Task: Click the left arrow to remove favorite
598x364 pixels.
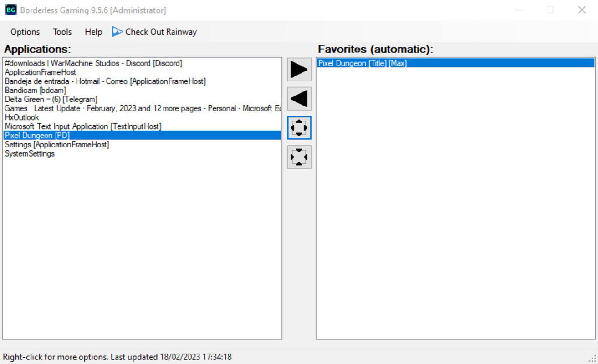Action: pyautogui.click(x=298, y=98)
